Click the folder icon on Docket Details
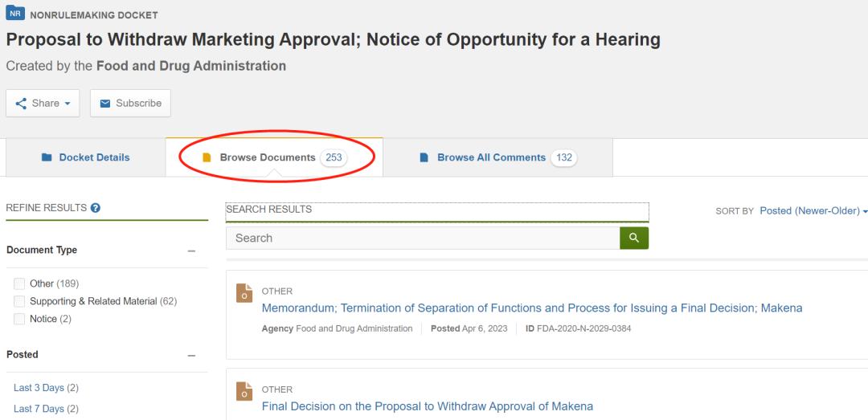The height and width of the screenshot is (420, 868). pos(47,157)
